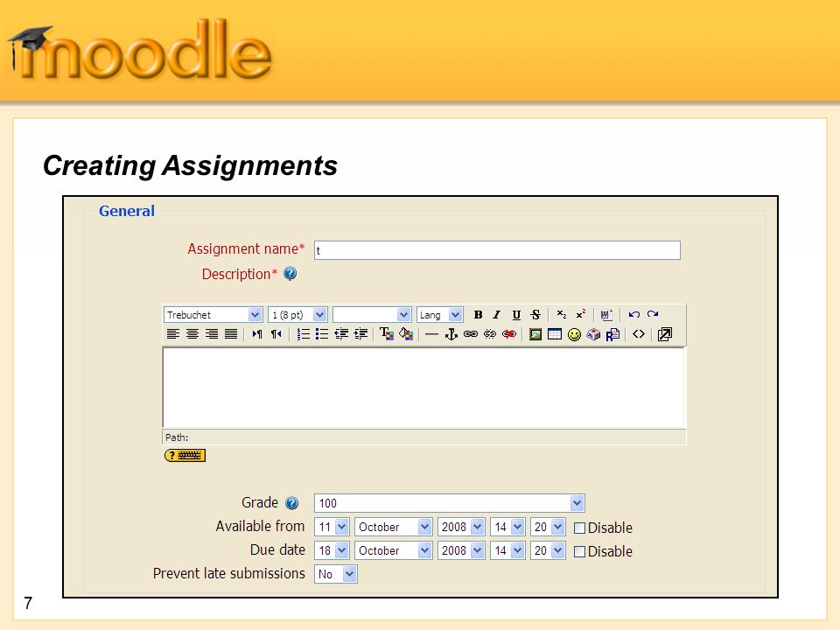
Task: Open the Trebuchet font dropdown
Action: 213,315
